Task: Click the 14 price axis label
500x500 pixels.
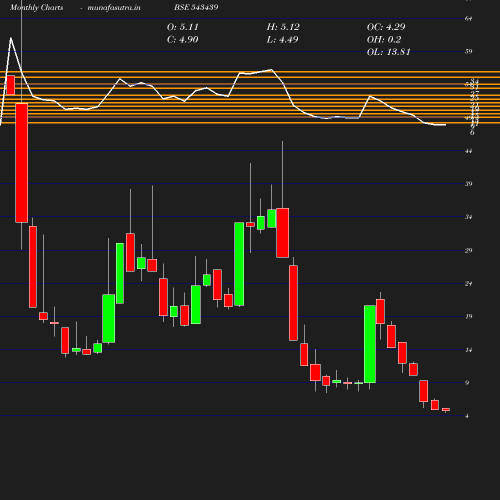Action: 468,350
